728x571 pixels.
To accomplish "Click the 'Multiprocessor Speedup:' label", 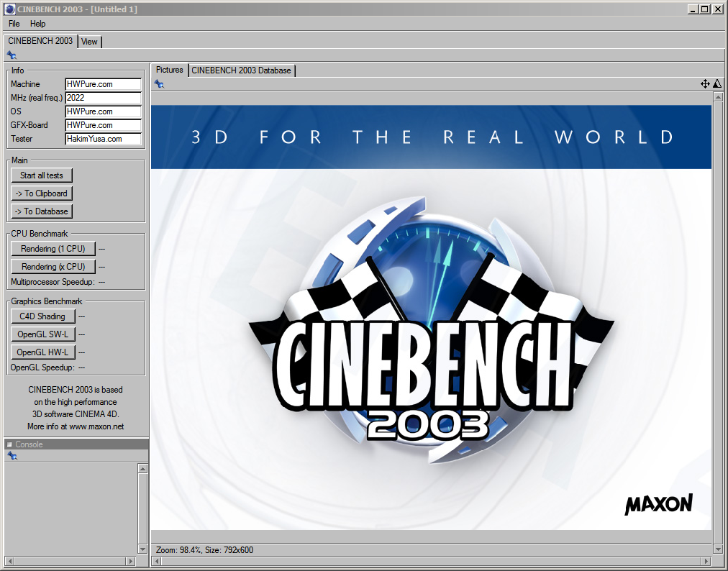I will coord(53,282).
